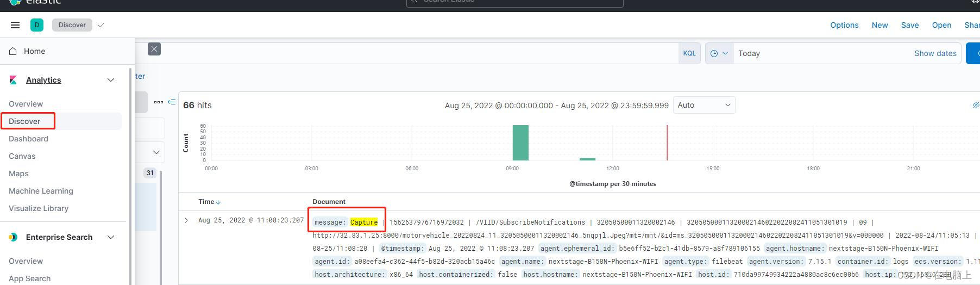Open the date quick menu clock icon

719,53
